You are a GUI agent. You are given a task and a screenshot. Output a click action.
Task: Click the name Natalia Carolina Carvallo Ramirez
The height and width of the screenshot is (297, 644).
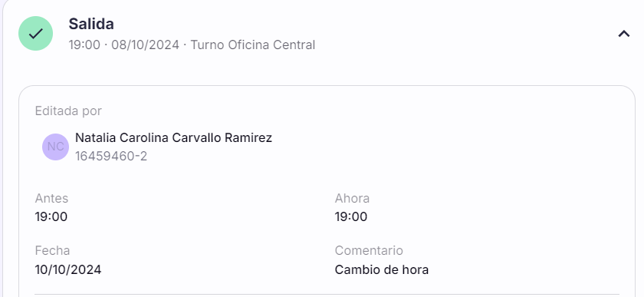pos(173,138)
